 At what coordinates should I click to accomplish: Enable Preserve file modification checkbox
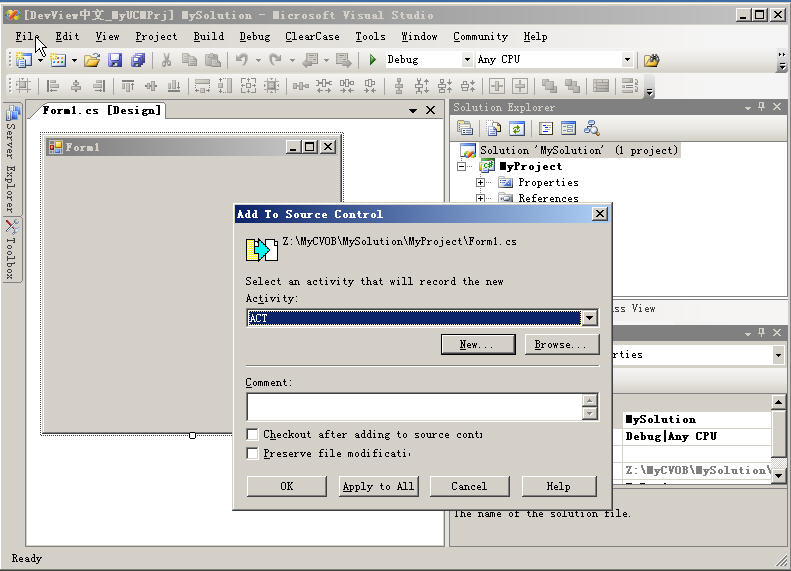click(252, 453)
